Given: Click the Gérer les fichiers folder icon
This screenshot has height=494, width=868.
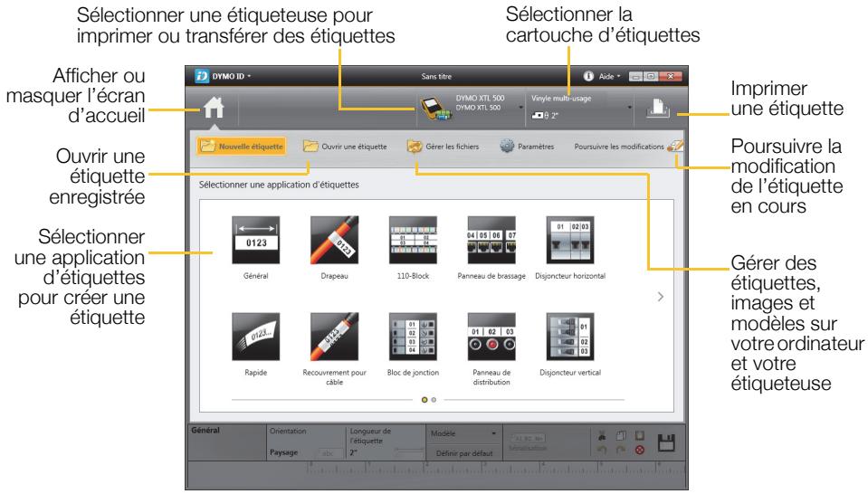Looking at the screenshot, I should 415,146.
